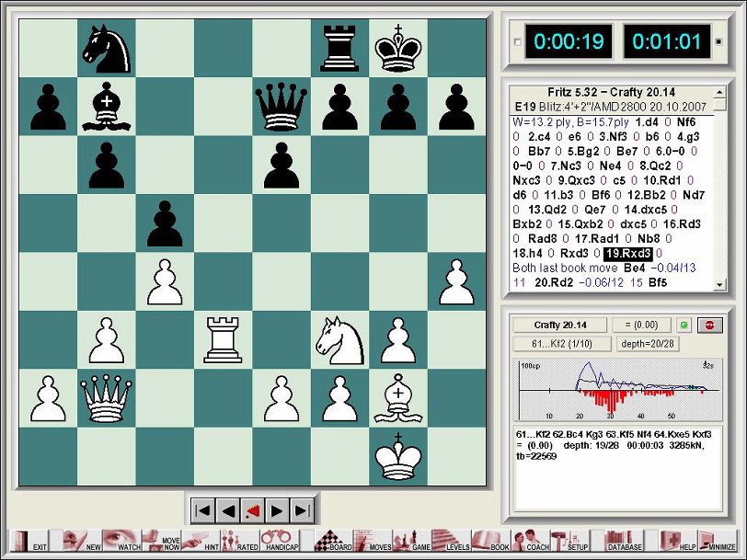The width and height of the screenshot is (747, 560).
Task: Click the Game icon on toolbar
Action: tap(410, 538)
